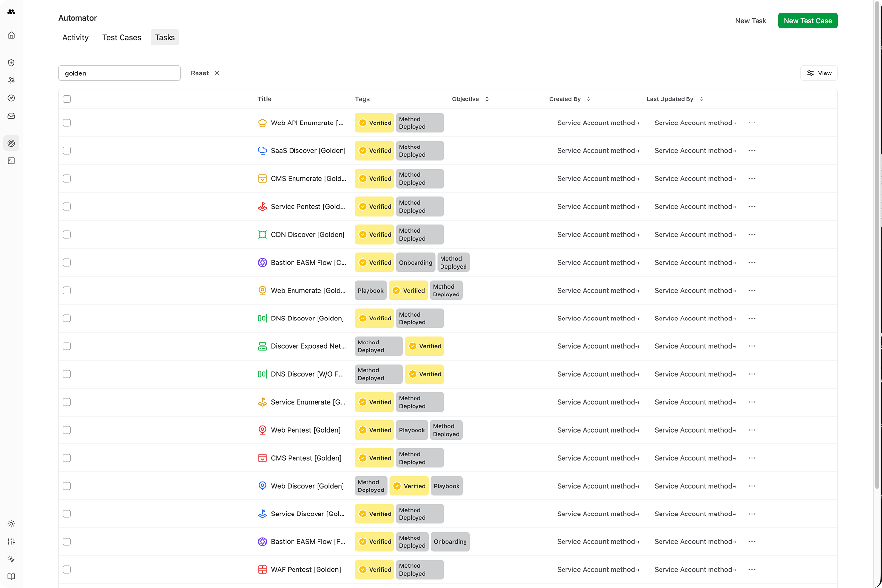Check the CDN Discover [Golden] row checkbox
The height and width of the screenshot is (588, 882).
coord(67,235)
